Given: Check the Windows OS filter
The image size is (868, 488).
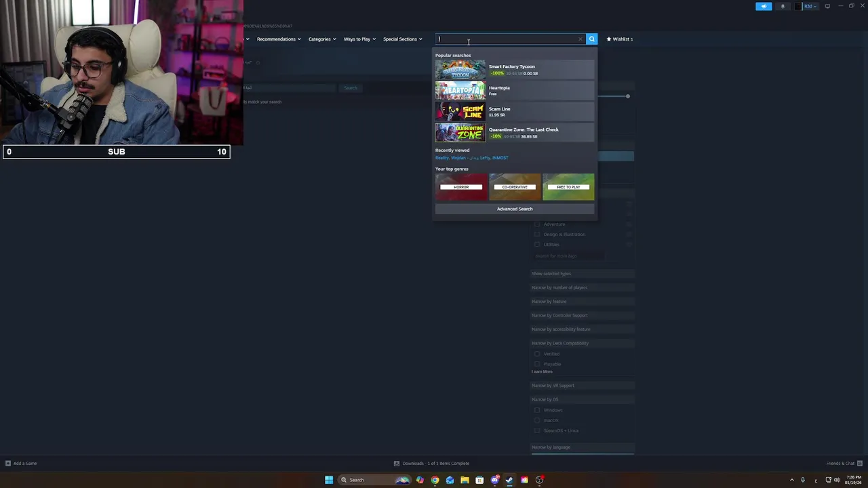Looking at the screenshot, I should coord(537,410).
